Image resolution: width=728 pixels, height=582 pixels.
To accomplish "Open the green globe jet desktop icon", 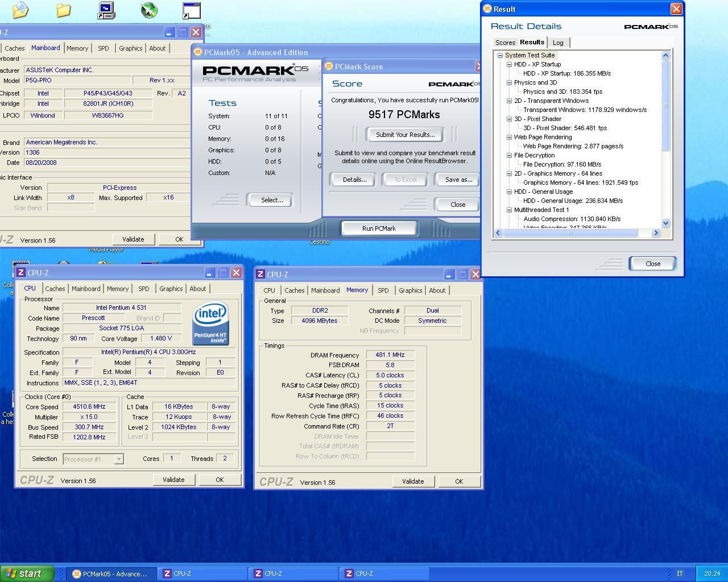I will pyautogui.click(x=149, y=10).
